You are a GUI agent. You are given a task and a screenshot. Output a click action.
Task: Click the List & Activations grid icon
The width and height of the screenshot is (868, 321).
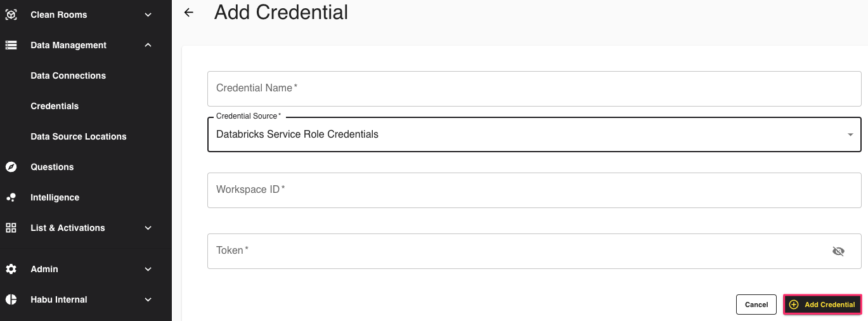[x=11, y=228]
